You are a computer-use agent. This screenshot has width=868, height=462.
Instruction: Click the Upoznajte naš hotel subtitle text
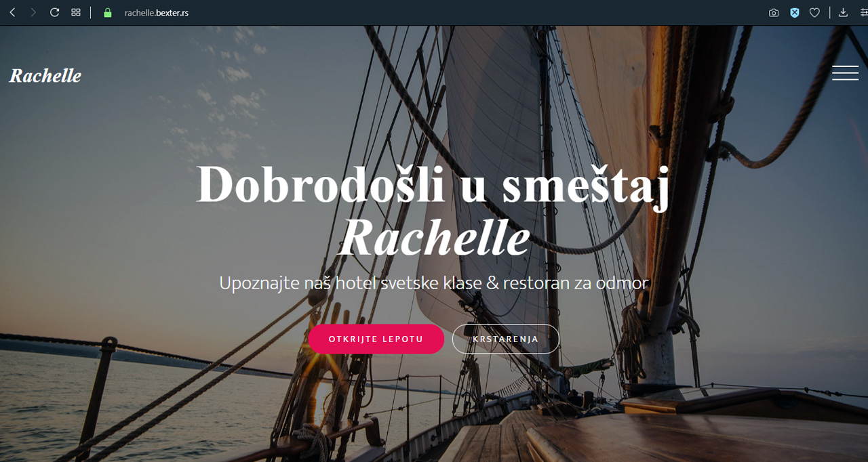434,282
